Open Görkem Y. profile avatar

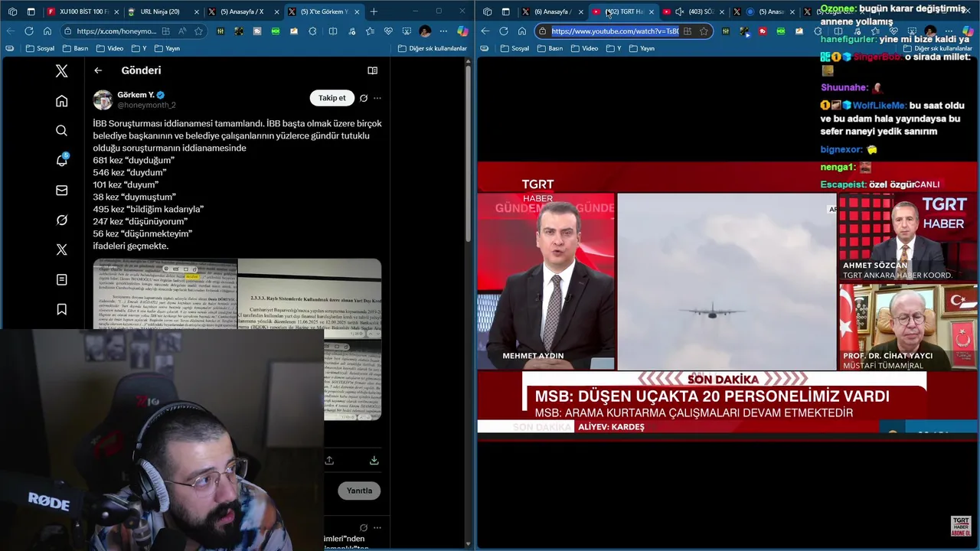click(103, 99)
